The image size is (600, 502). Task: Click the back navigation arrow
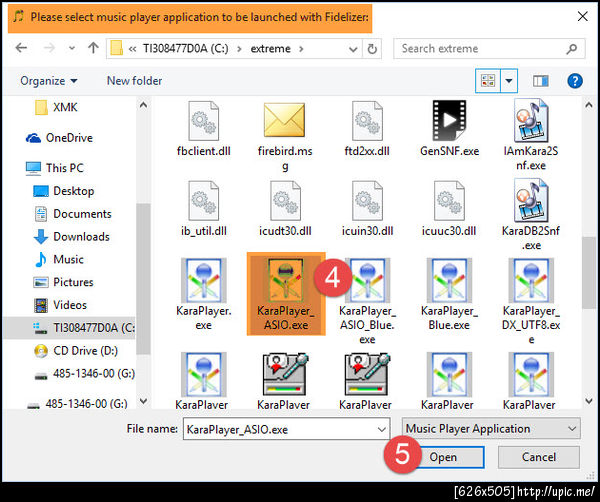point(21,48)
